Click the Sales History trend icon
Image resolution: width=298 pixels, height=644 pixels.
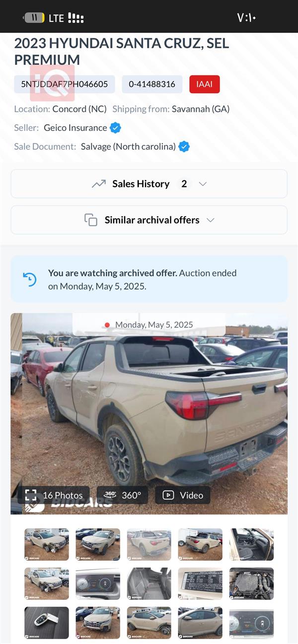coord(99,184)
